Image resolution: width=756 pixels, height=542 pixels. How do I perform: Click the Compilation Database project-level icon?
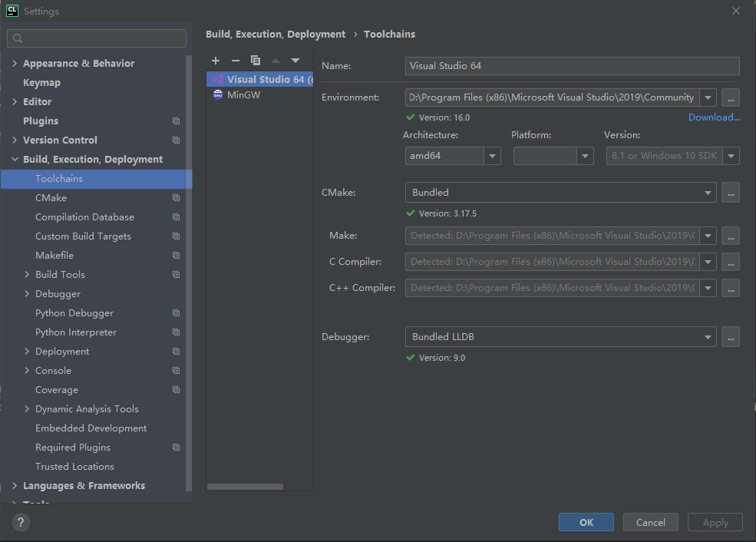(176, 217)
